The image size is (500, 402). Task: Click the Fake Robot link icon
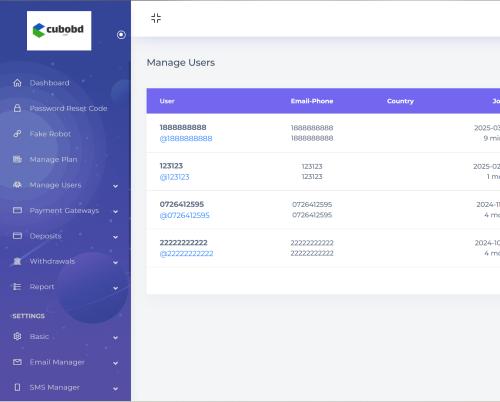tap(17, 134)
